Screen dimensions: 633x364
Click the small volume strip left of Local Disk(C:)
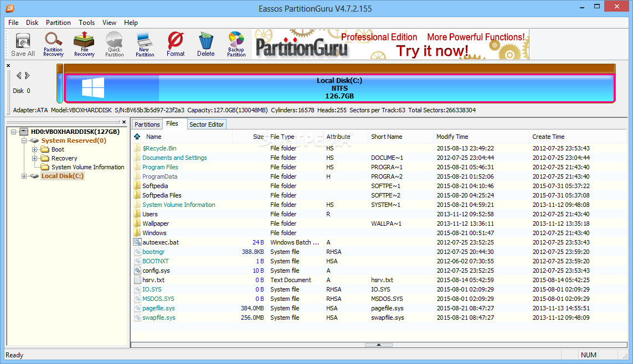click(x=60, y=84)
